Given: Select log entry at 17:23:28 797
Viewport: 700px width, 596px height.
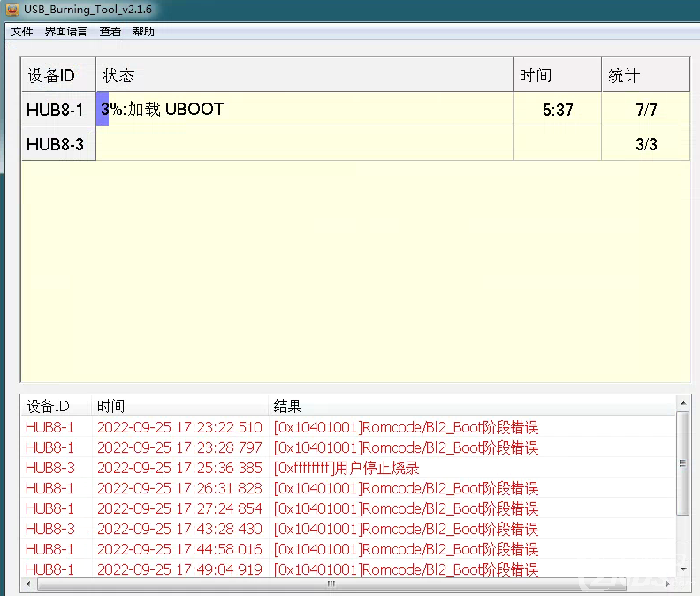Looking at the screenshot, I should click(x=348, y=447).
